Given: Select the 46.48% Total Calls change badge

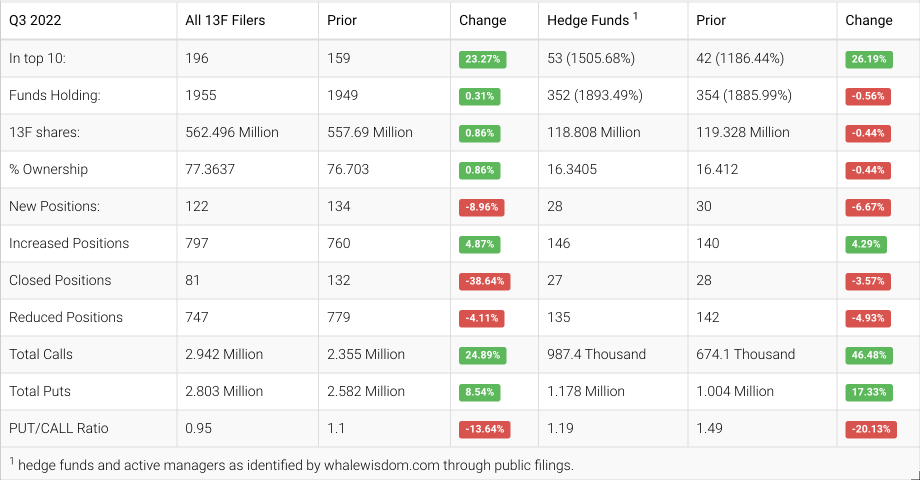Looking at the screenshot, I should click(x=867, y=355).
